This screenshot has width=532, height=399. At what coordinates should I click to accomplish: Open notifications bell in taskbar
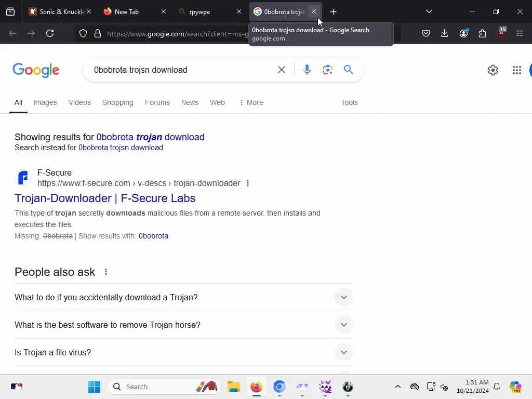pos(497,387)
